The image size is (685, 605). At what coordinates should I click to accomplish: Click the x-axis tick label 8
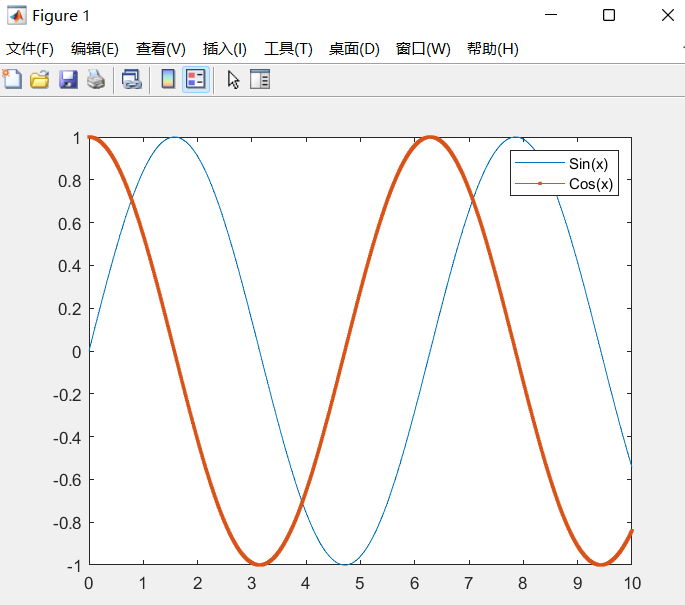[522, 583]
